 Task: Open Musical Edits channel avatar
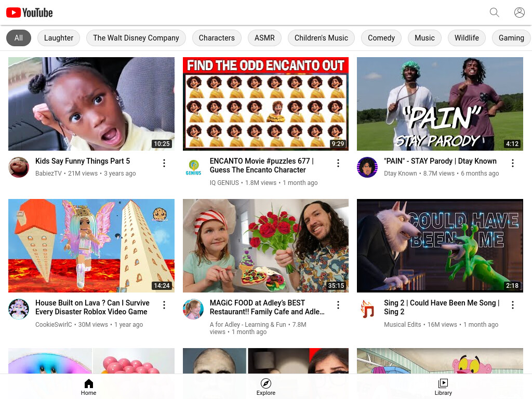click(x=367, y=309)
